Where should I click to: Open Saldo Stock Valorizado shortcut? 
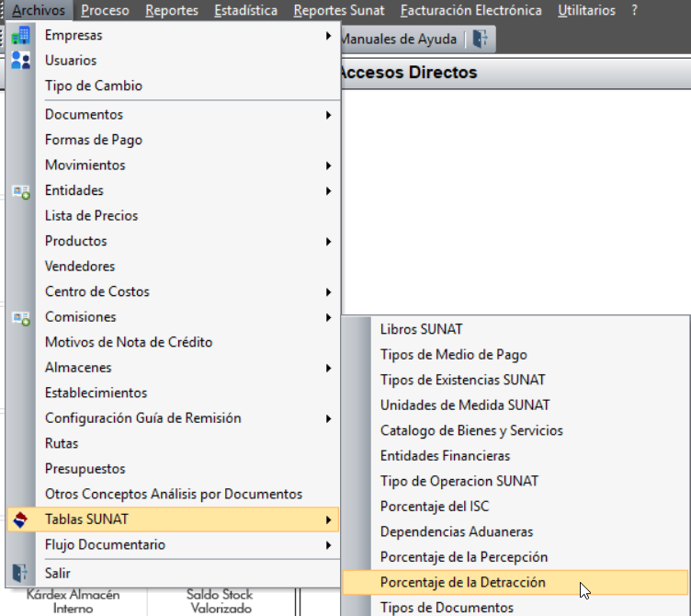point(221,601)
